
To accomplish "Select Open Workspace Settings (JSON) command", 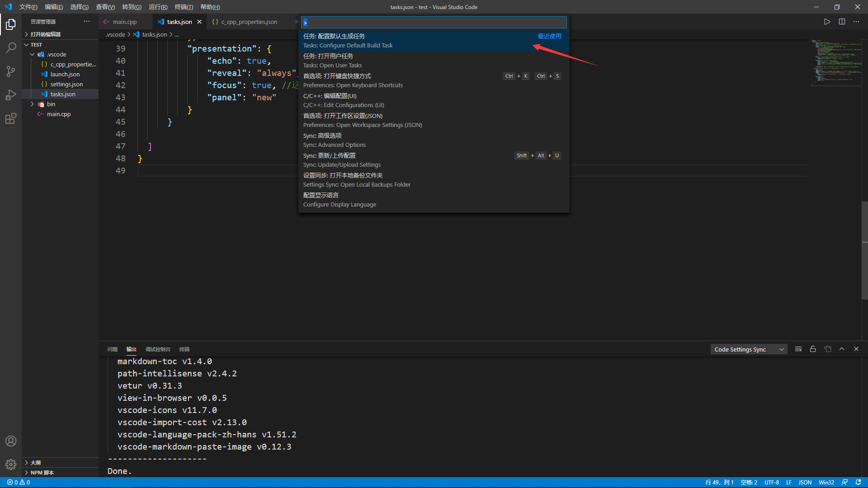I will [x=434, y=120].
